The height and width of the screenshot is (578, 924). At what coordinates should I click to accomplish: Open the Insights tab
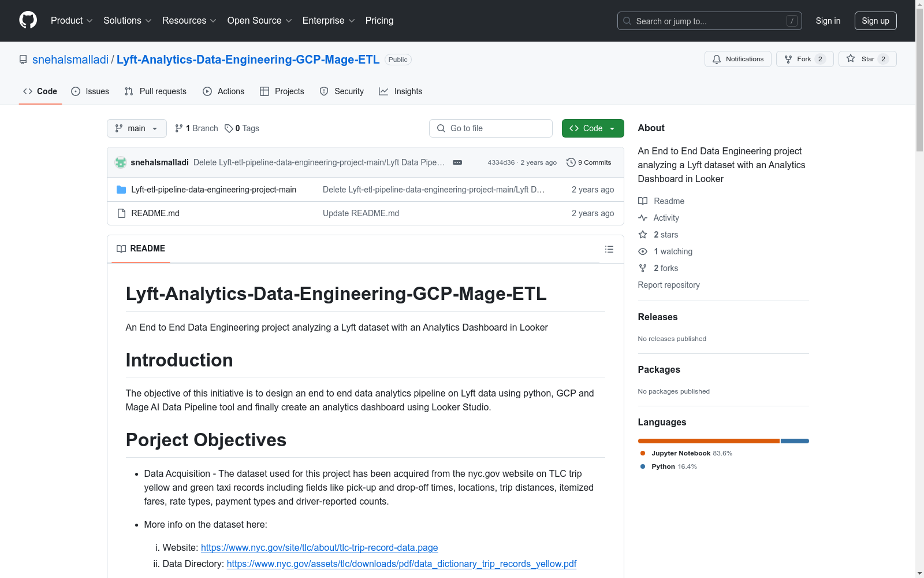click(x=401, y=91)
